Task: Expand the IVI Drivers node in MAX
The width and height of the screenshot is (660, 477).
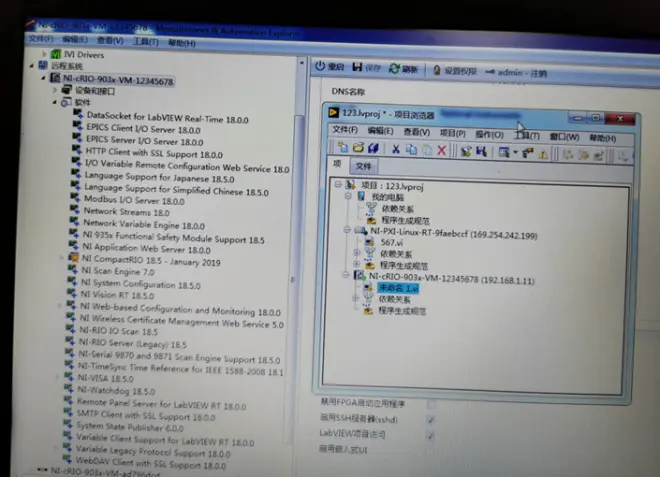Action: click(44, 53)
